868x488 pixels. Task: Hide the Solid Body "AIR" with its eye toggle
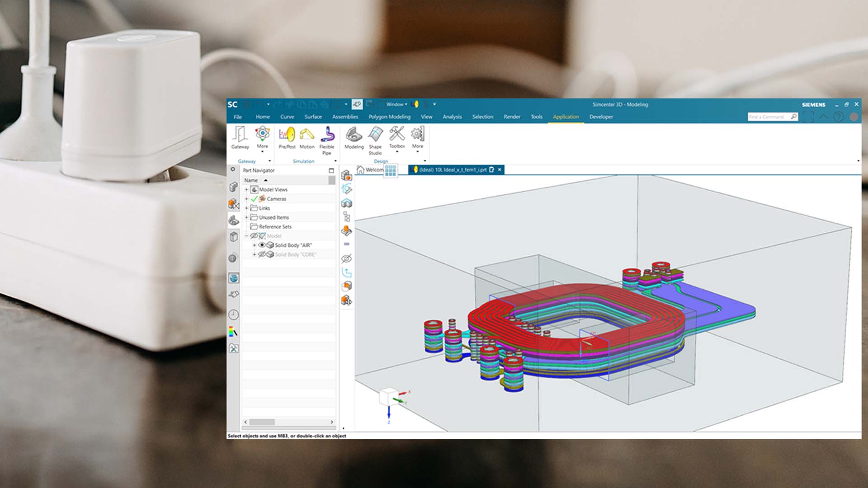pos(262,245)
